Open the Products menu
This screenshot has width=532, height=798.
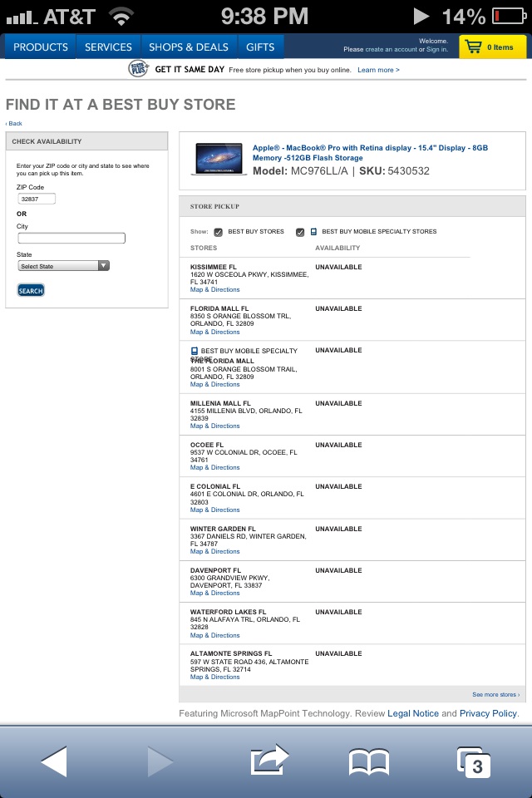pyautogui.click(x=41, y=47)
